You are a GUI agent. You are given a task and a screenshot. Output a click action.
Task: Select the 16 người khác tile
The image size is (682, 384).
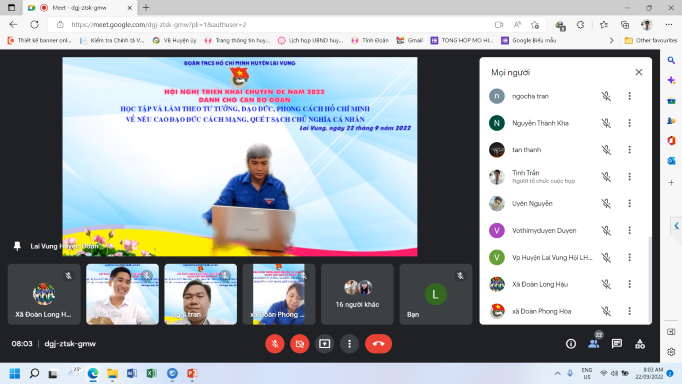point(357,294)
